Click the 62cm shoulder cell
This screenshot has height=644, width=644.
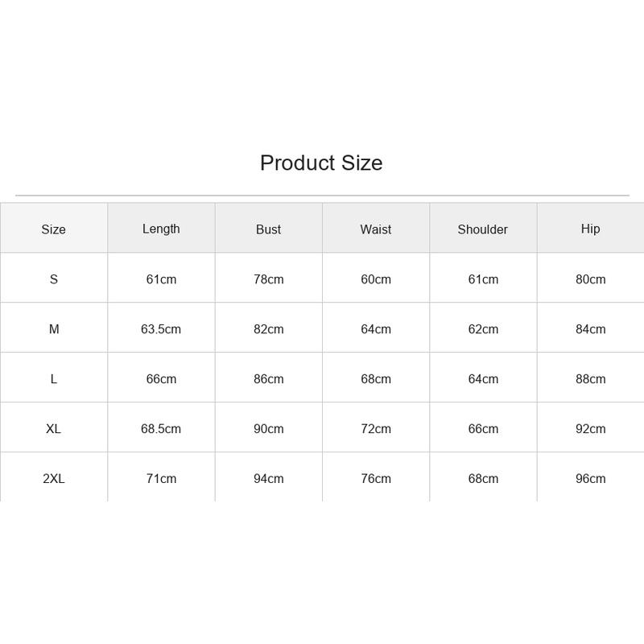483,329
